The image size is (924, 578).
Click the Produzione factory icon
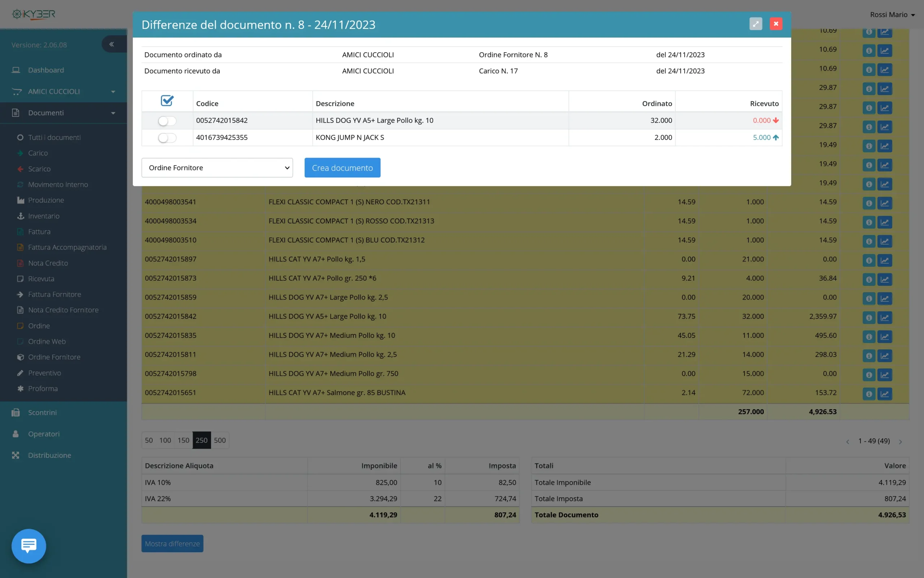21,200
